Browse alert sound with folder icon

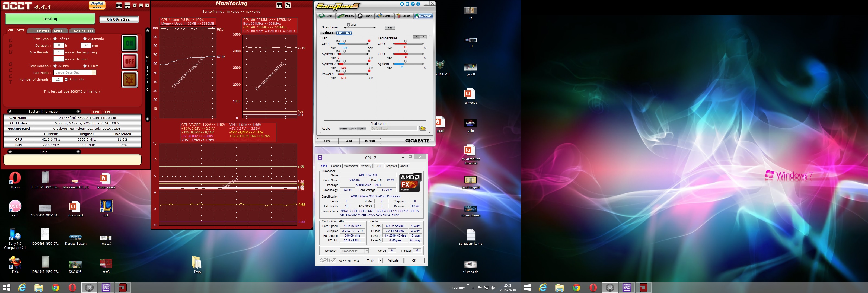(x=423, y=129)
